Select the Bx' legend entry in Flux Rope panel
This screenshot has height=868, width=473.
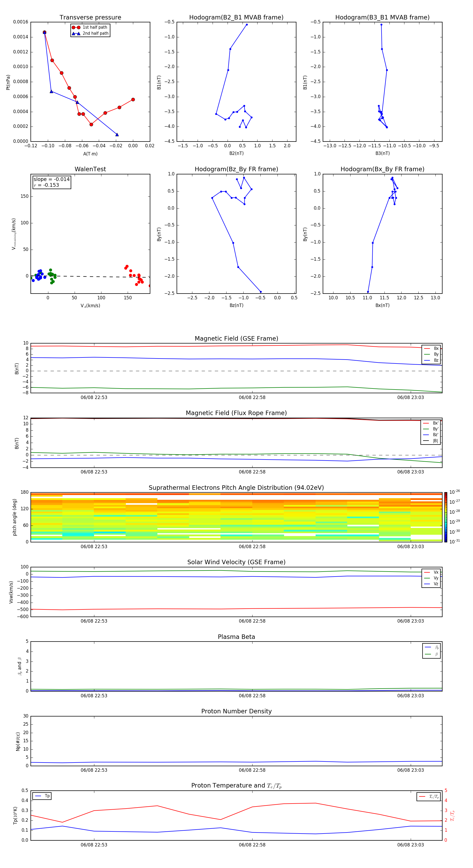(431, 423)
